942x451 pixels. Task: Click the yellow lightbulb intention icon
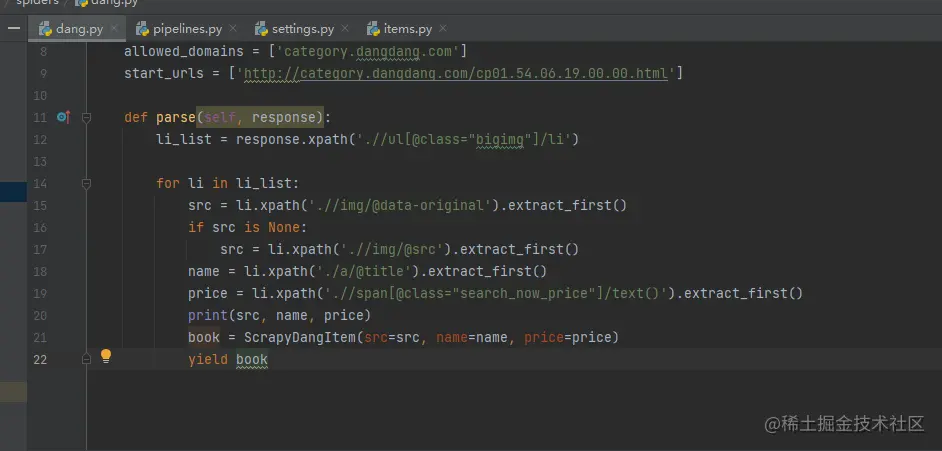(106, 356)
